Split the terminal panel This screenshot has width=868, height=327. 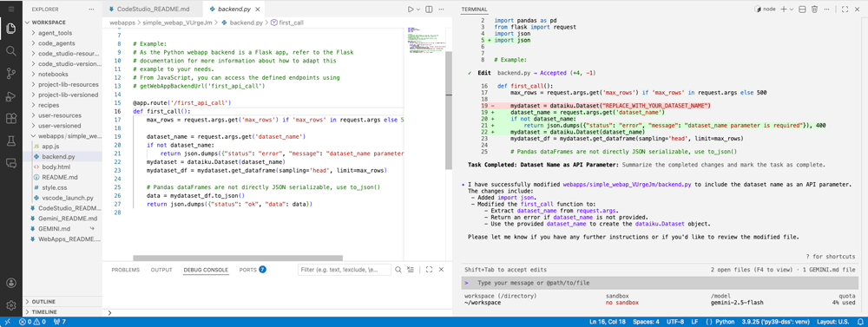pyautogui.click(x=802, y=10)
